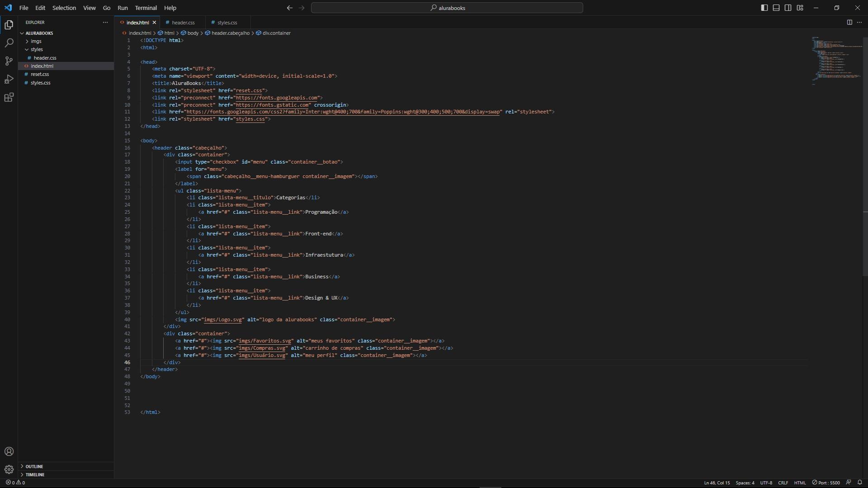Open the Search view in activity bar
The width and height of the screenshot is (868, 488).
pos(9,43)
